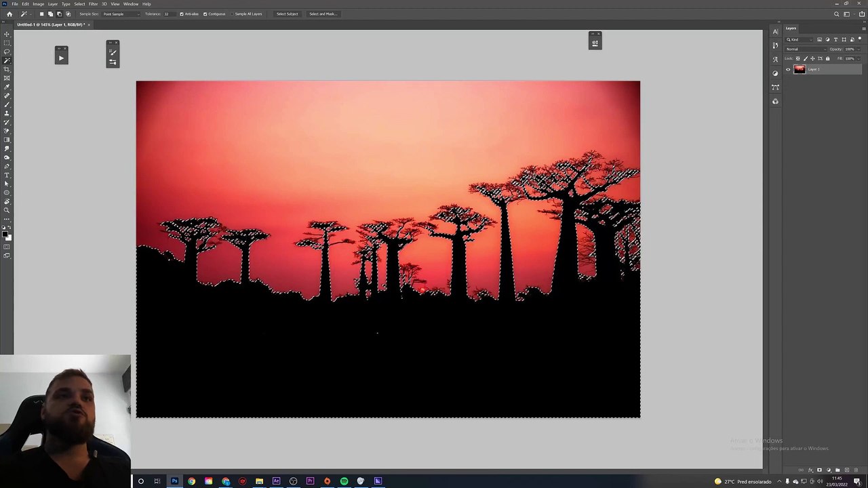The image size is (868, 488).
Task: Click the foreground color swatch
Action: (5, 234)
